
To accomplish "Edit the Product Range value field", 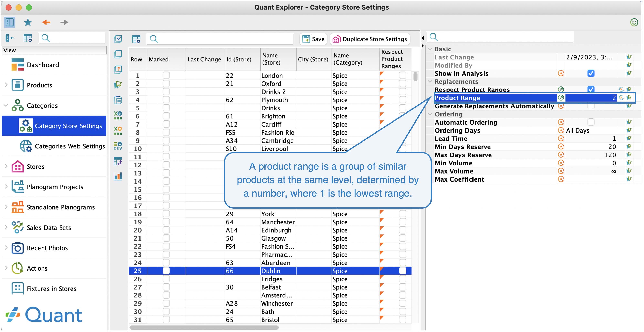I will [x=591, y=98].
